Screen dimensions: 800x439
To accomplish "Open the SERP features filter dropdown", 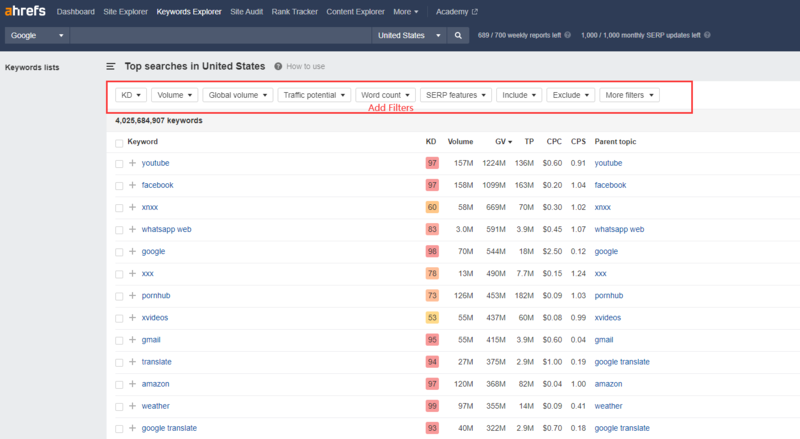I will pyautogui.click(x=456, y=95).
